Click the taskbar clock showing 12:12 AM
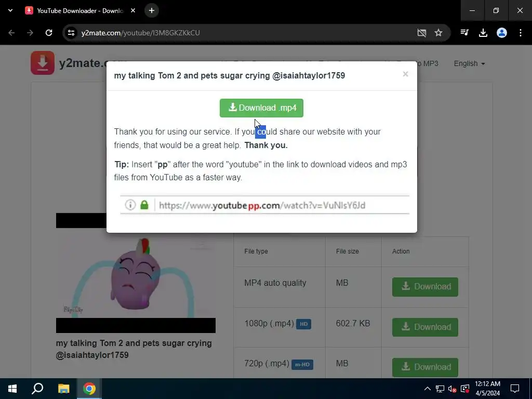The image size is (532, 399). pos(487,389)
